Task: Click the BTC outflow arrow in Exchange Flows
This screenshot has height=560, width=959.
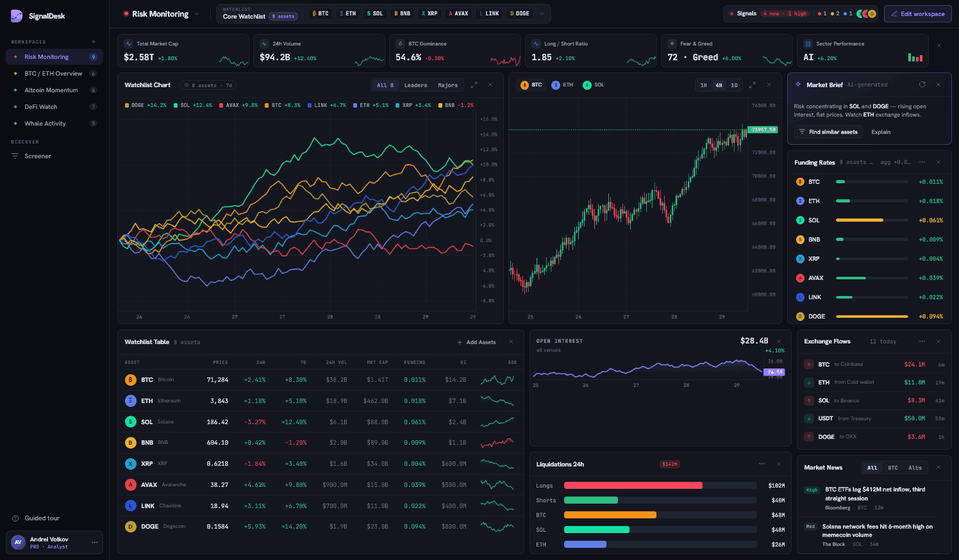Action: coord(810,365)
